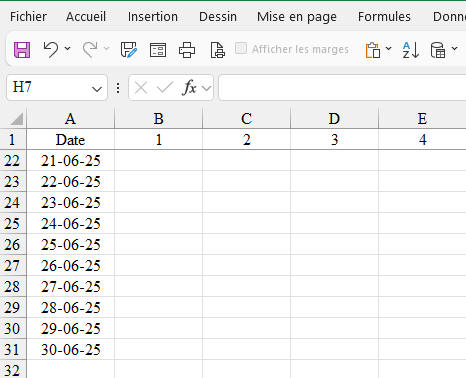Sort A to Z ascending

pyautogui.click(x=410, y=50)
